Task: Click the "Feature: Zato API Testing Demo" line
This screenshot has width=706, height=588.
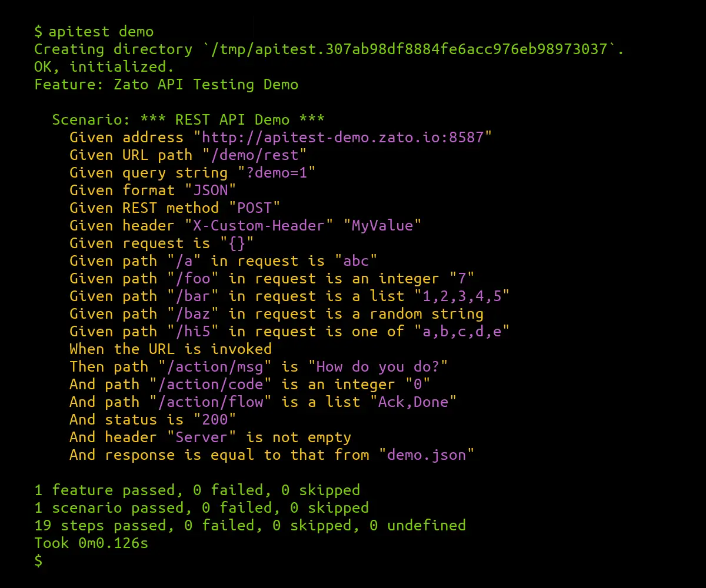Action: click(166, 85)
